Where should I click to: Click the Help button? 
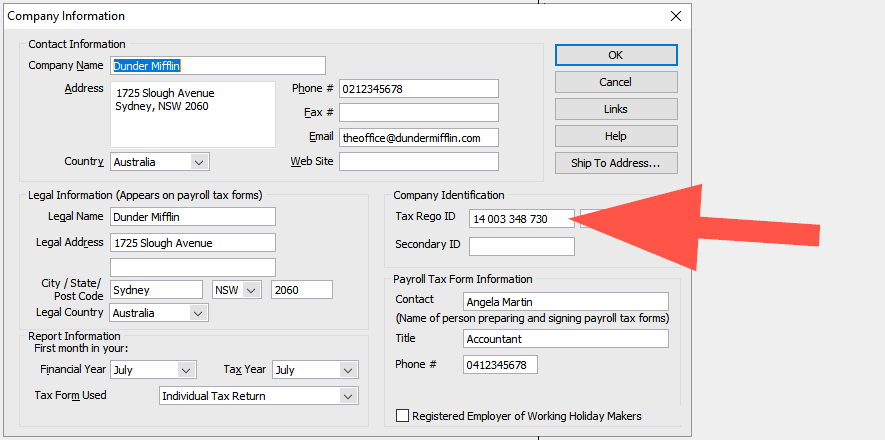[616, 136]
